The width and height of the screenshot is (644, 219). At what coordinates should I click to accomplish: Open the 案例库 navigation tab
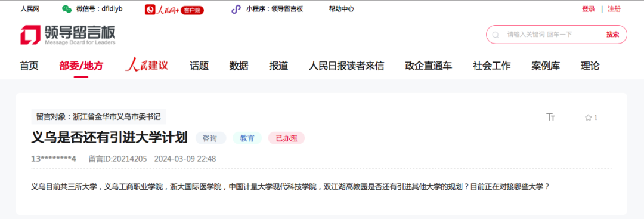coord(546,66)
